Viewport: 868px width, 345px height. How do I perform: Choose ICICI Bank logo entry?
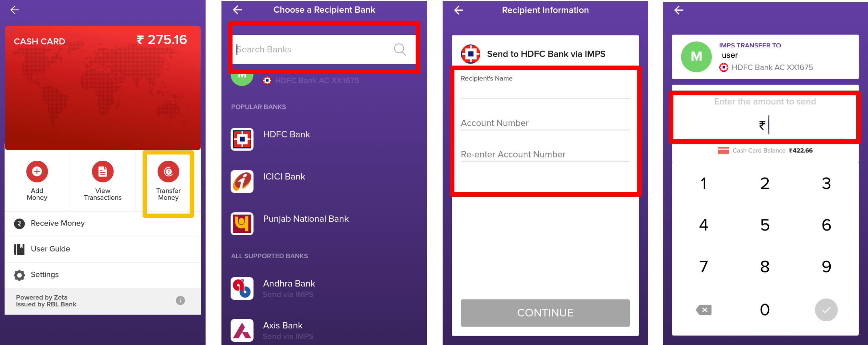click(242, 181)
